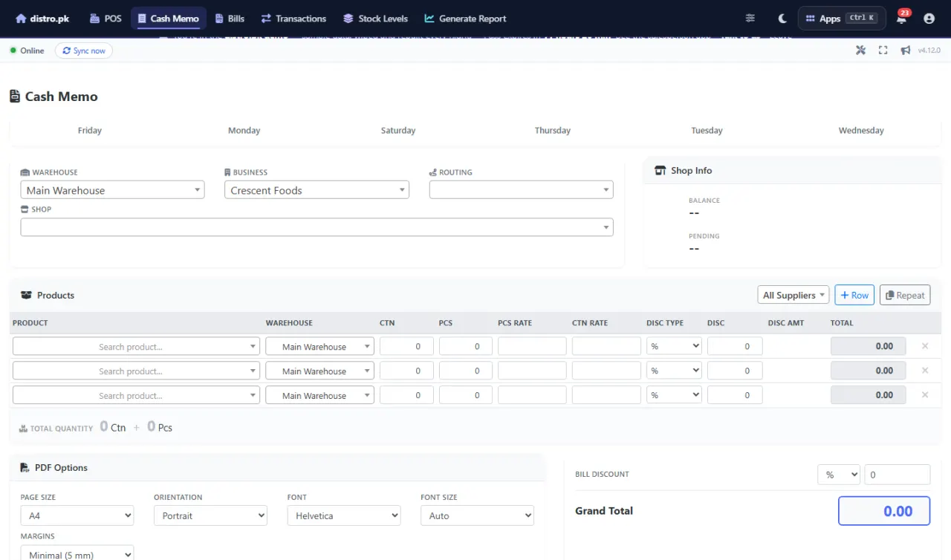Open the Font dropdown (Helvetica)
The image size is (951, 560).
(x=344, y=515)
